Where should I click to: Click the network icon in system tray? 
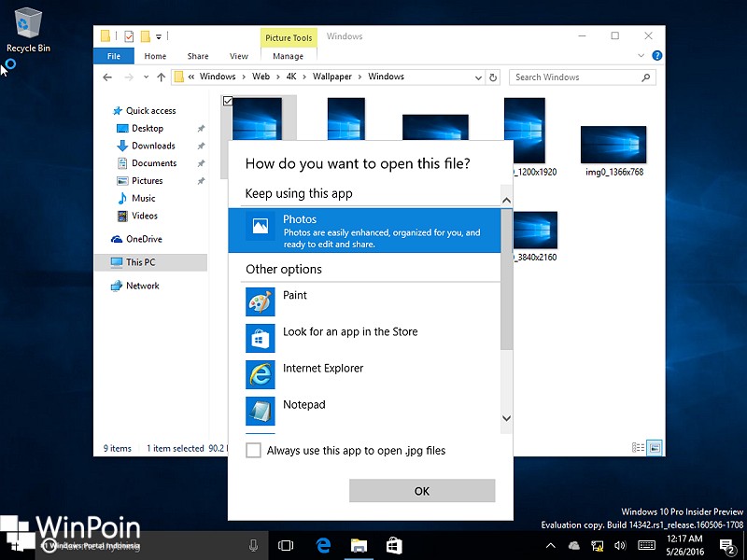click(x=597, y=546)
